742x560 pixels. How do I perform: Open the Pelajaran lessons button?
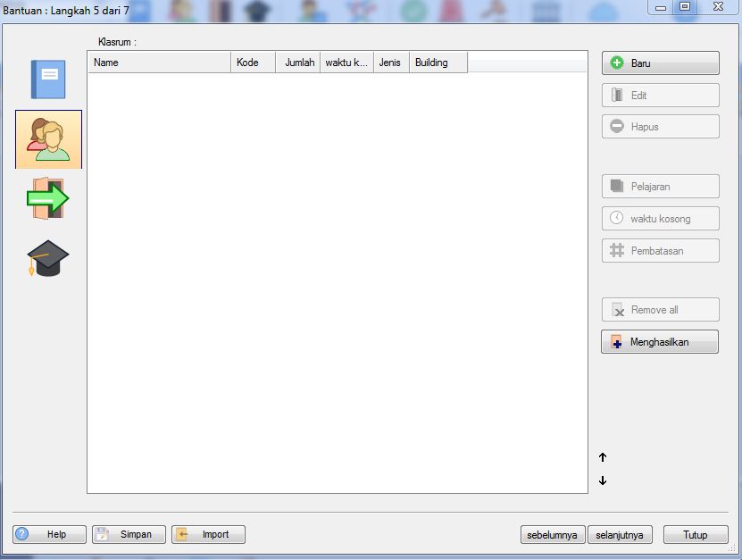pyautogui.click(x=660, y=187)
